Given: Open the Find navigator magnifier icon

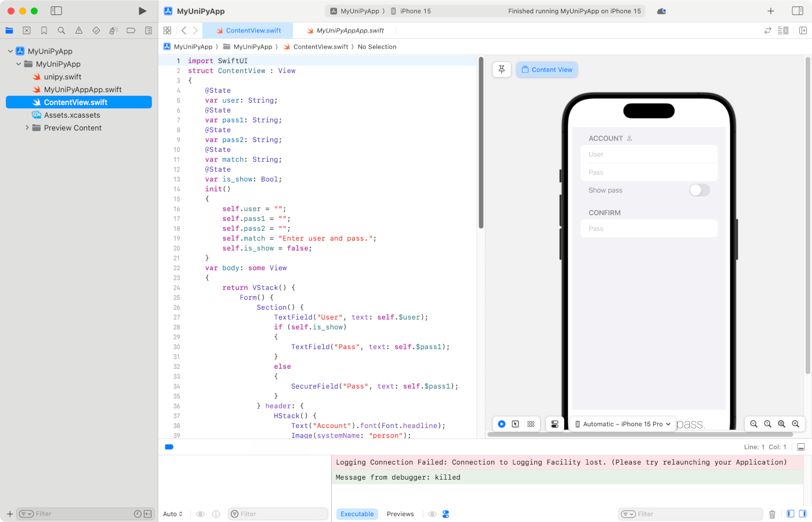Looking at the screenshot, I should pyautogui.click(x=61, y=31).
